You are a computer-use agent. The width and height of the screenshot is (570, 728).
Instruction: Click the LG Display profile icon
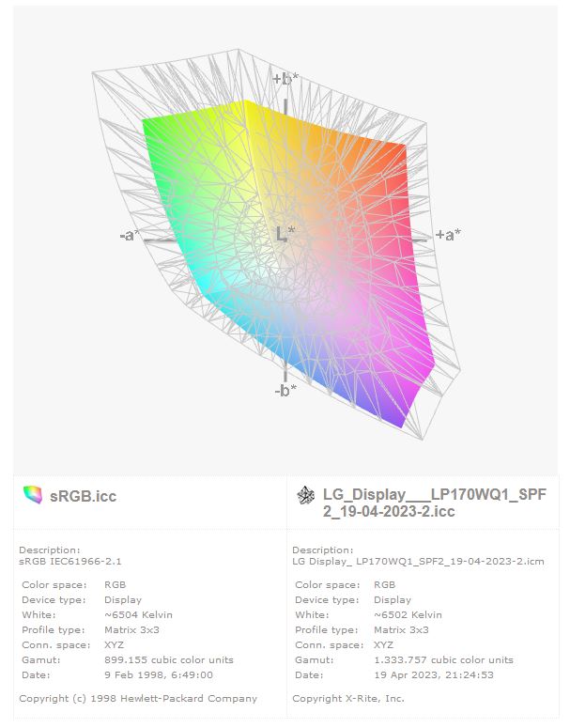coord(305,495)
